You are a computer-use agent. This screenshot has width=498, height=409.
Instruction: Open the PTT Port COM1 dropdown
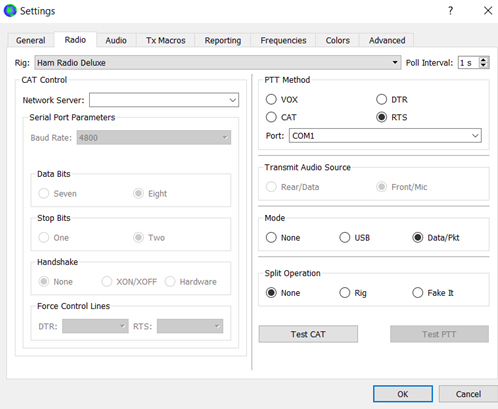[x=385, y=136]
